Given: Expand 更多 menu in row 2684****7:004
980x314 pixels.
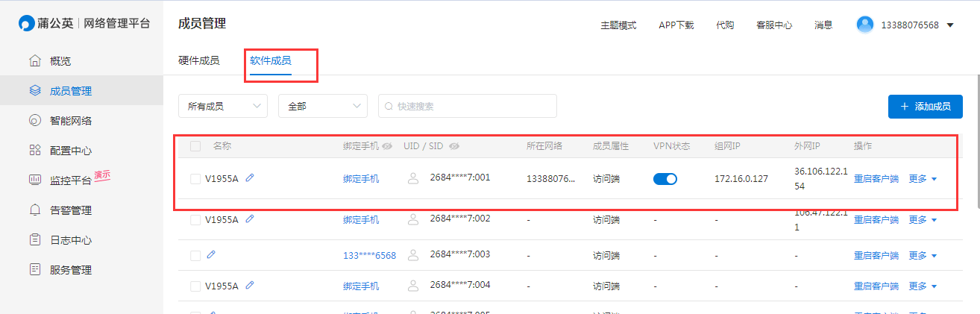Looking at the screenshot, I should pyautogui.click(x=923, y=286).
